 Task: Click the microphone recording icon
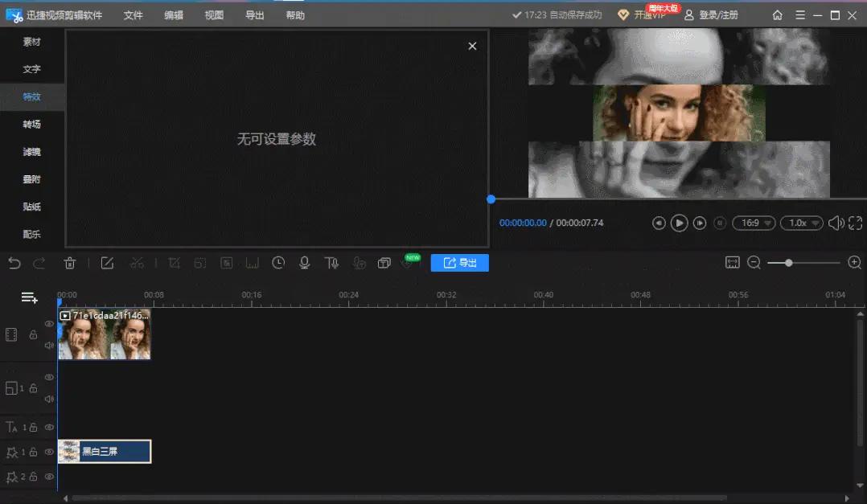coord(303,262)
